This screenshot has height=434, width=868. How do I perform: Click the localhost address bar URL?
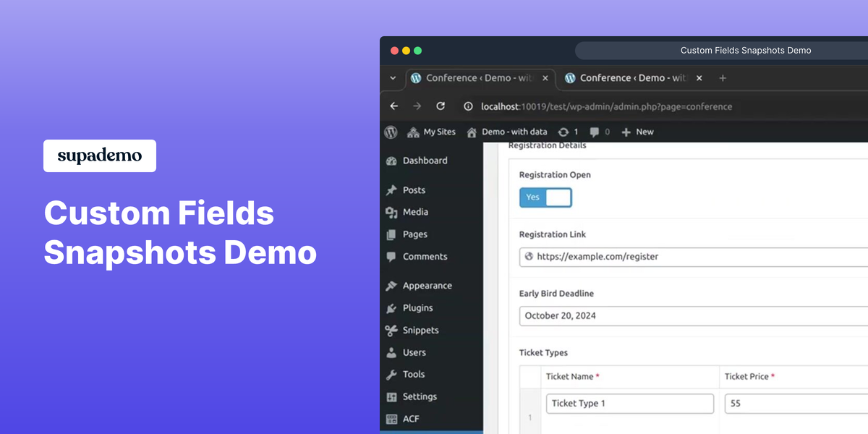tap(606, 106)
